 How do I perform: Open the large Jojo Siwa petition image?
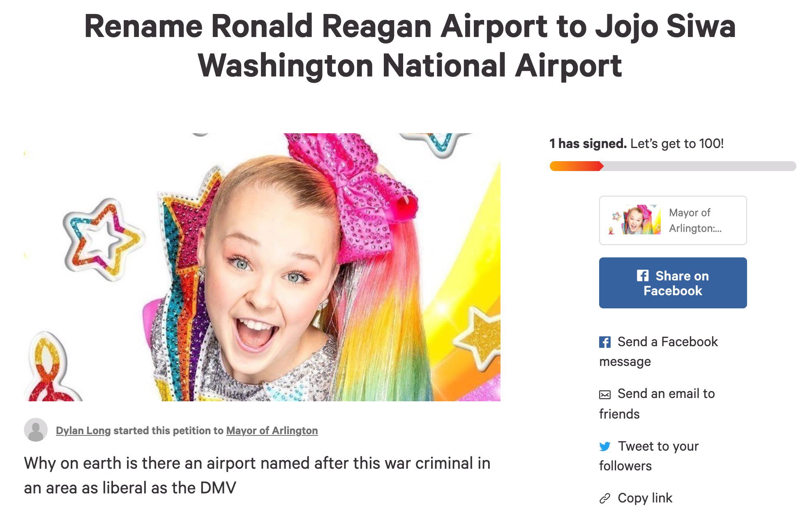pos(262,267)
